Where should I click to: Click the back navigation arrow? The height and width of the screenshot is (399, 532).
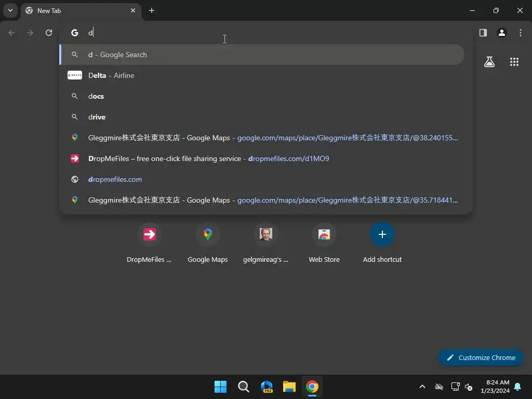11,33
